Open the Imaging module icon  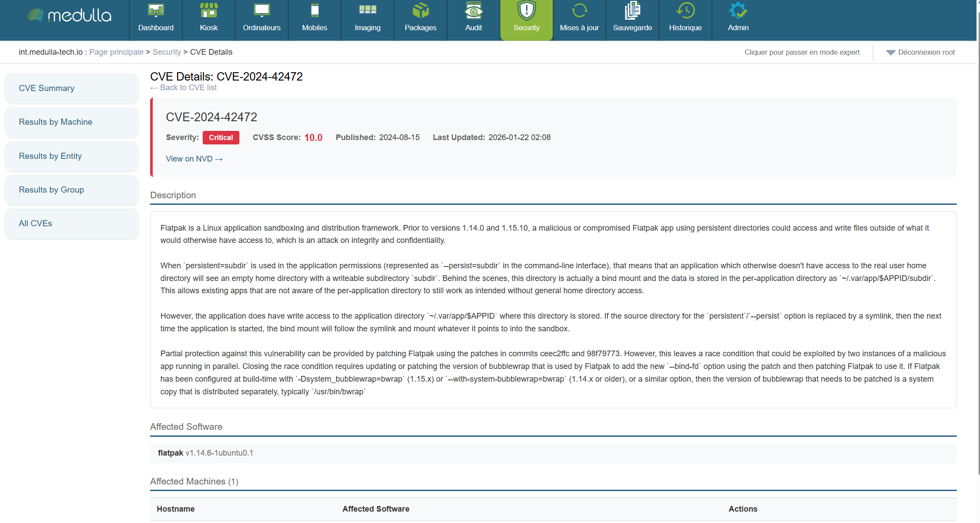[x=367, y=11]
